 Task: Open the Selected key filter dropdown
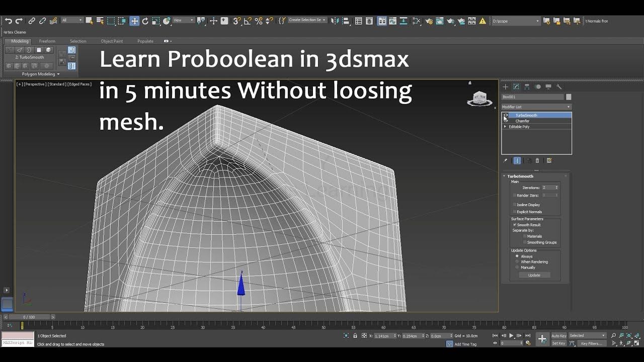(x=587, y=335)
